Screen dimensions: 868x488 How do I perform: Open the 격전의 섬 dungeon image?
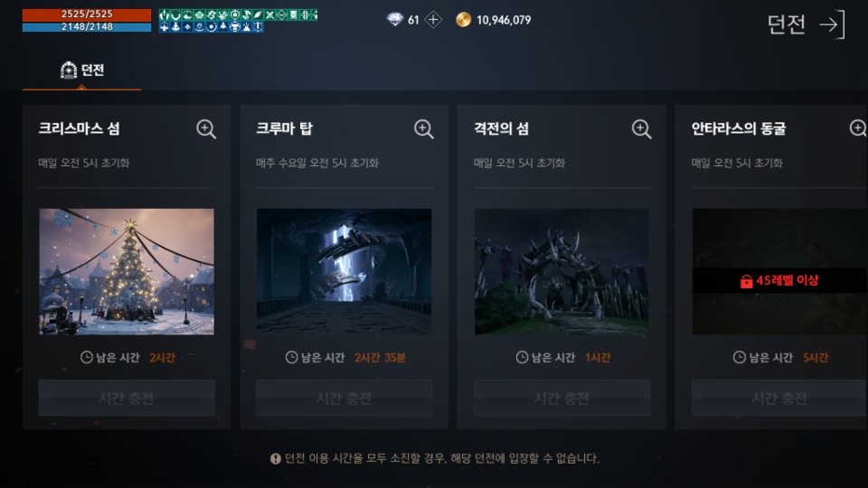(x=561, y=272)
